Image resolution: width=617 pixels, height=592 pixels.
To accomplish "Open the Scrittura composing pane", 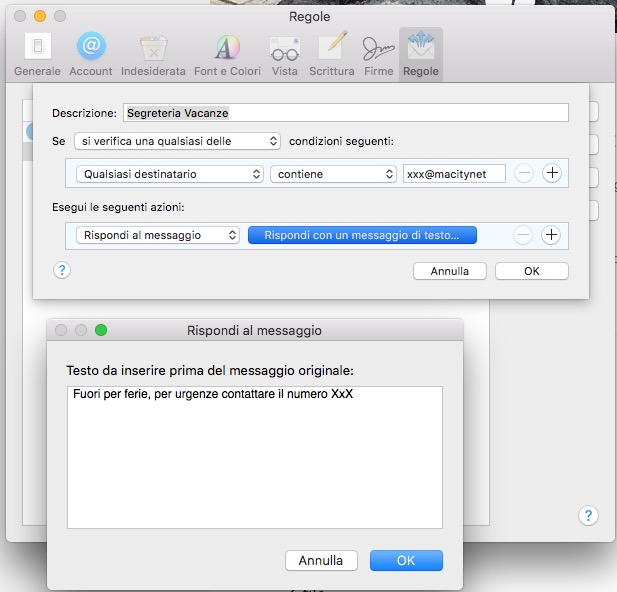I will pos(332,54).
